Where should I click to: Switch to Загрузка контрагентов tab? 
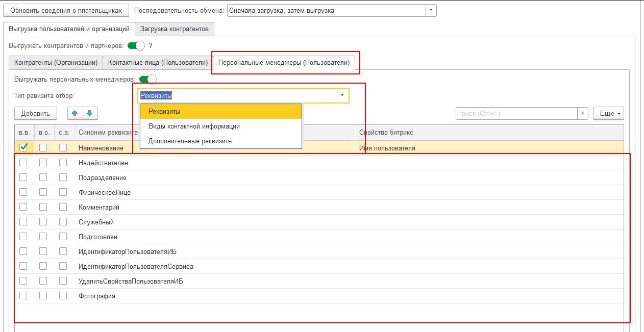(175, 29)
